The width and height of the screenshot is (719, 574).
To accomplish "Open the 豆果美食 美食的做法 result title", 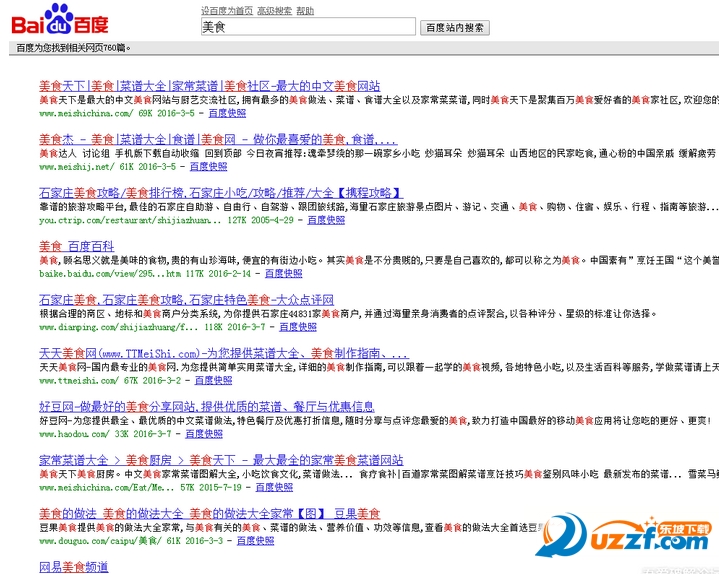I will coord(210,514).
